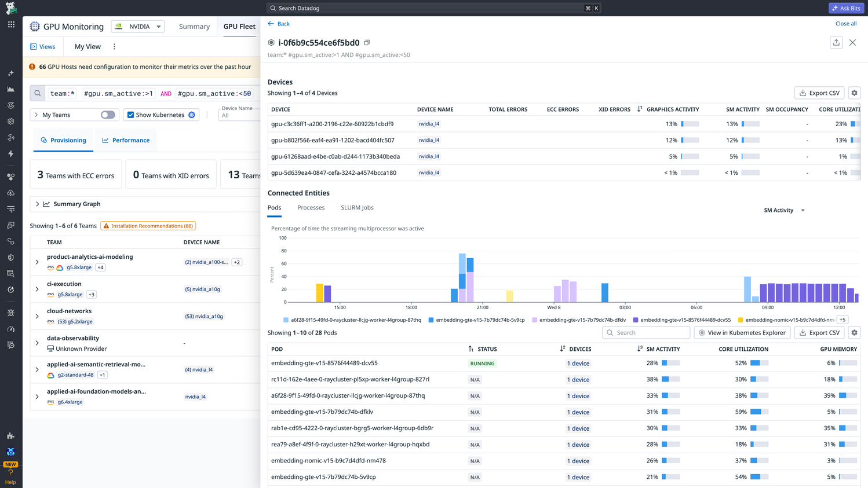Click the +5 more legend items badge
This screenshot has height=488, width=868.
843,320
